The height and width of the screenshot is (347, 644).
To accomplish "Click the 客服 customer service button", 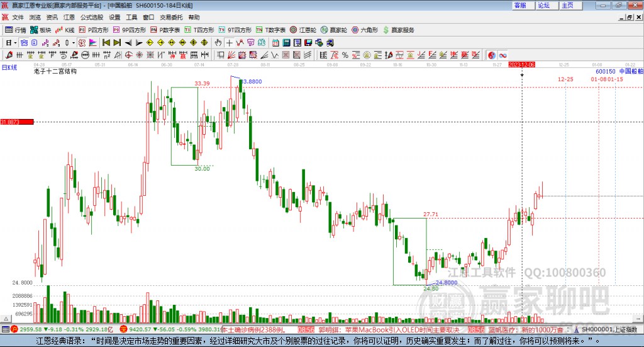I will tap(523, 5).
